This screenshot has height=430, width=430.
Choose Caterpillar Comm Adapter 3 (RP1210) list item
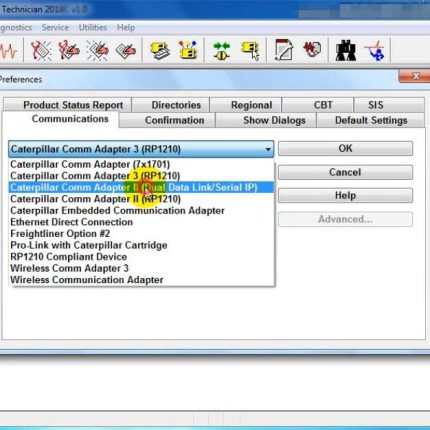(x=141, y=176)
